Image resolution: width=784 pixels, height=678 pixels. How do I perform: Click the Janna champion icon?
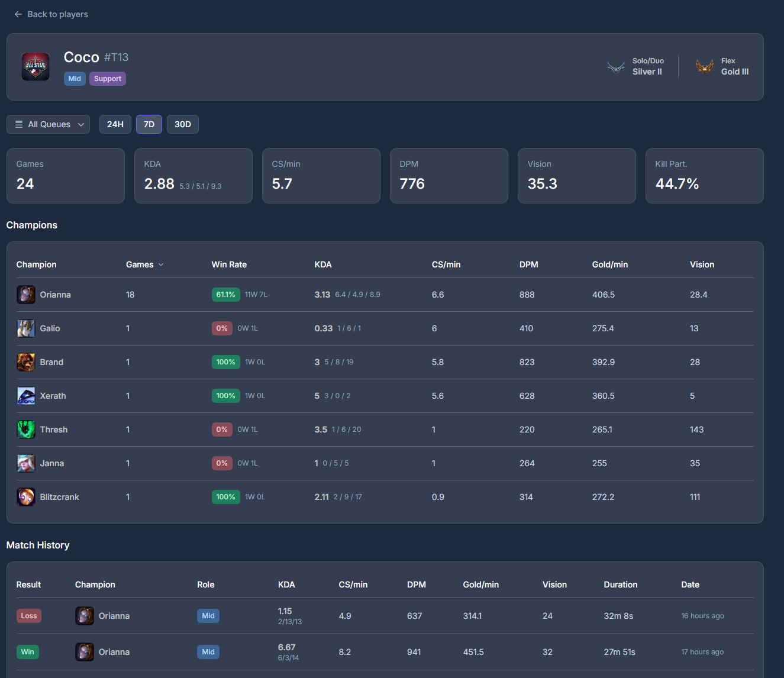(x=26, y=463)
